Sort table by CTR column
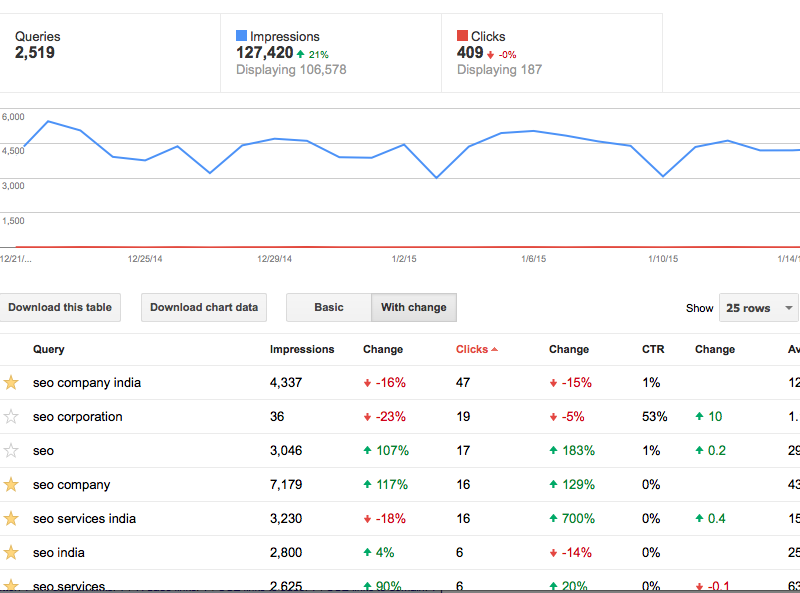 (653, 350)
